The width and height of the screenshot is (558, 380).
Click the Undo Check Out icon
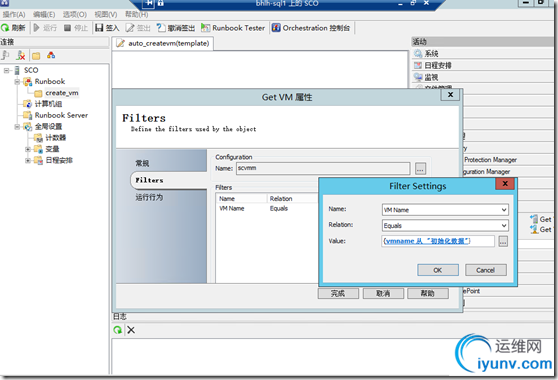coord(161,28)
